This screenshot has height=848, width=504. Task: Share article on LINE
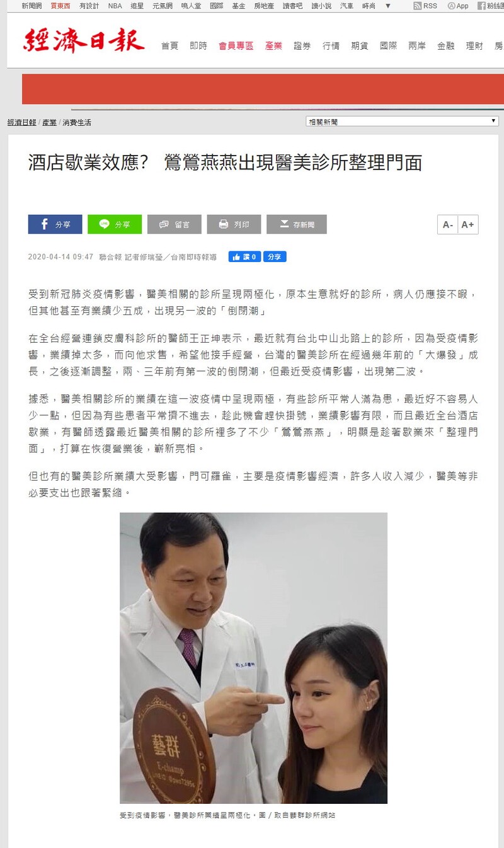[x=115, y=224]
